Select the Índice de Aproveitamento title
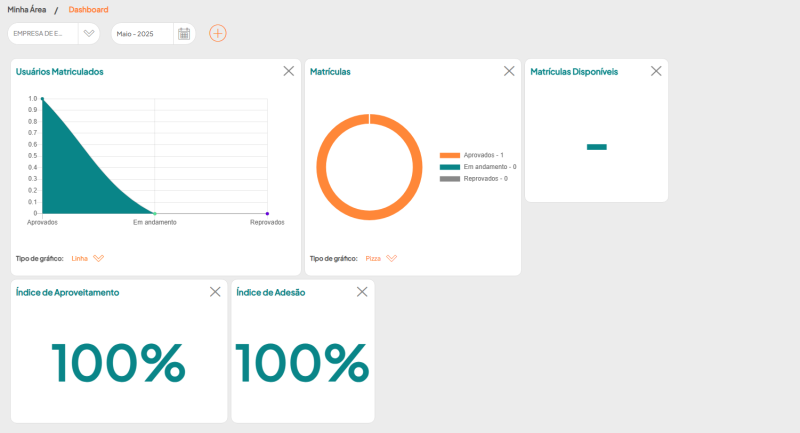 click(x=67, y=293)
